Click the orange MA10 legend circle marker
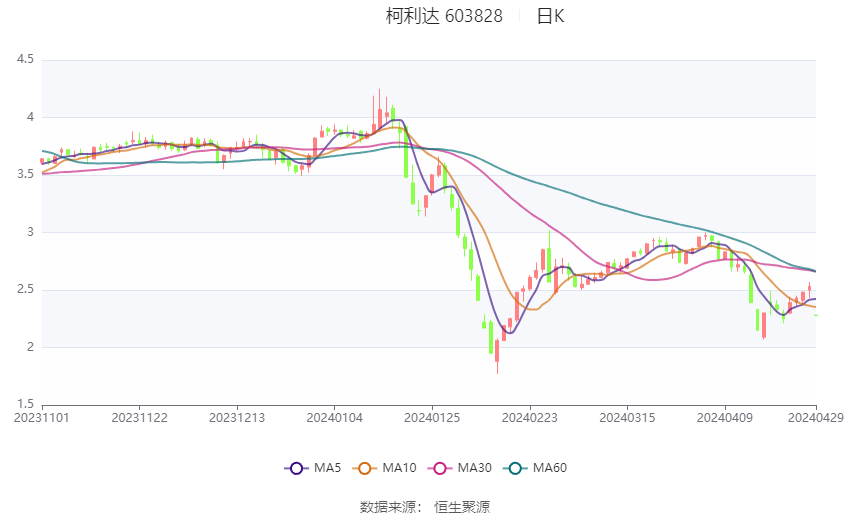850x517 pixels. (366, 468)
